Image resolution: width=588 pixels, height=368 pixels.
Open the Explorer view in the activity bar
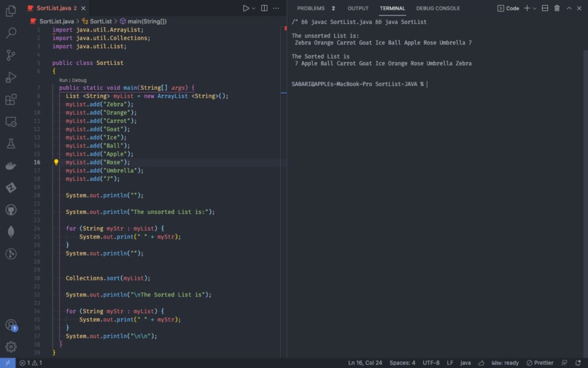tap(11, 11)
